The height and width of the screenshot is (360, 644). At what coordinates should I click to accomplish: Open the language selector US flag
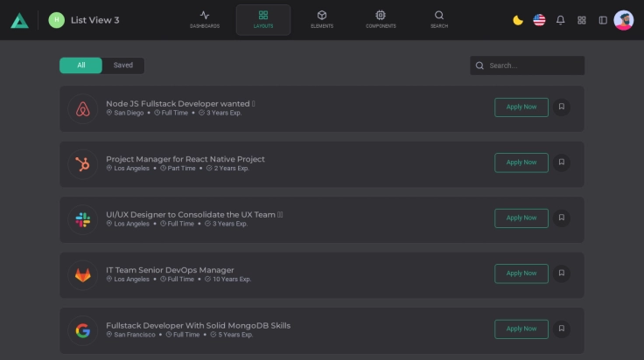coord(539,20)
